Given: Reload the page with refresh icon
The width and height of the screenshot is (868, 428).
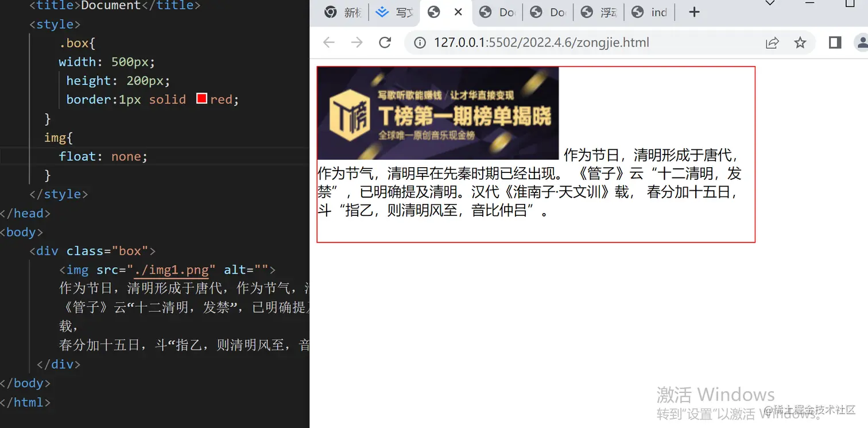Looking at the screenshot, I should (x=385, y=43).
